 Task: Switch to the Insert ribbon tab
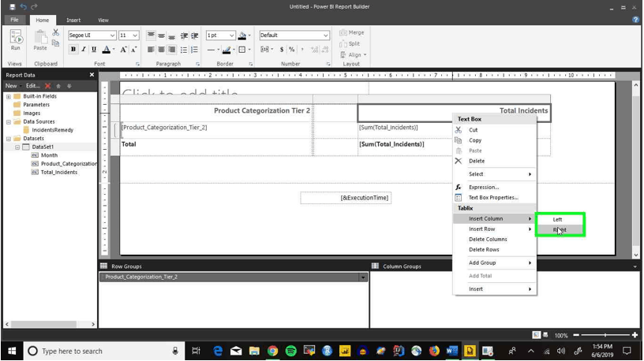[73, 20]
